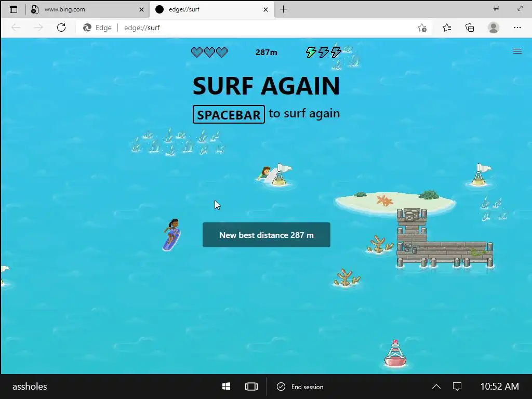Viewport: 532px width, 399px height.
Task: Click the 10:52 AM clock
Action: (x=499, y=387)
